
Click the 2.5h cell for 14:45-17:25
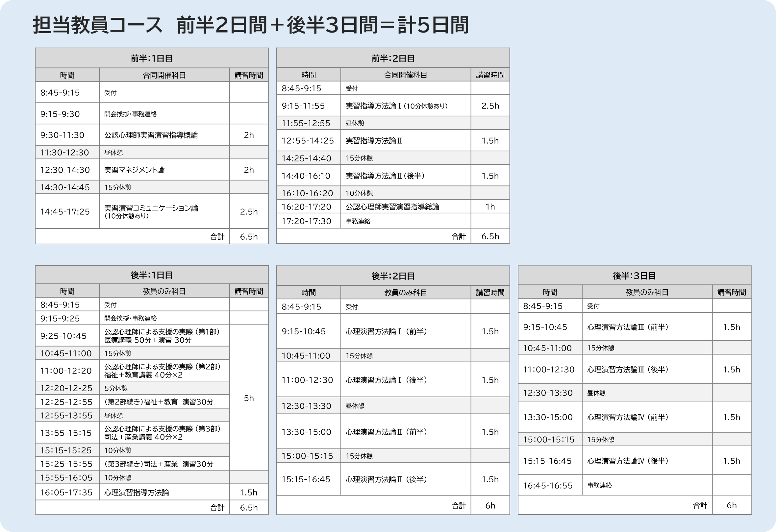(x=249, y=211)
